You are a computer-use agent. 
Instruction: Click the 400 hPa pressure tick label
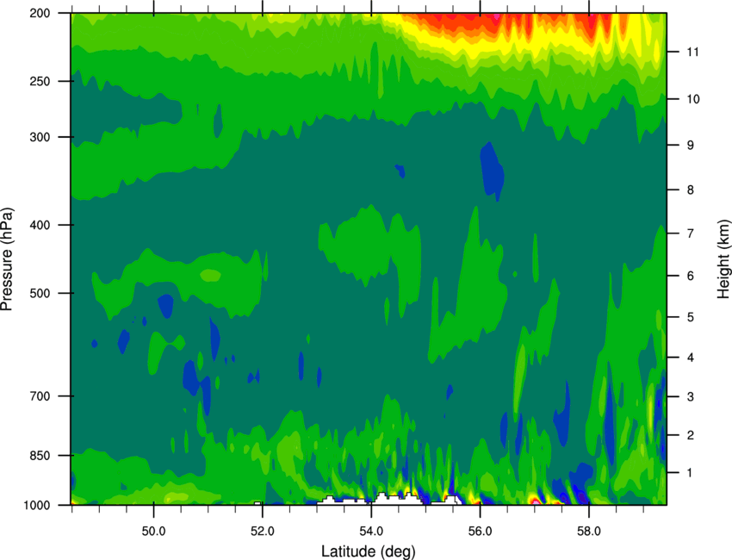point(44,226)
